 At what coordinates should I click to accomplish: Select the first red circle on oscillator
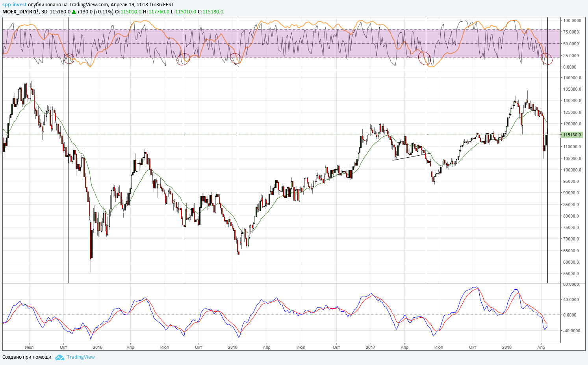tap(69, 59)
